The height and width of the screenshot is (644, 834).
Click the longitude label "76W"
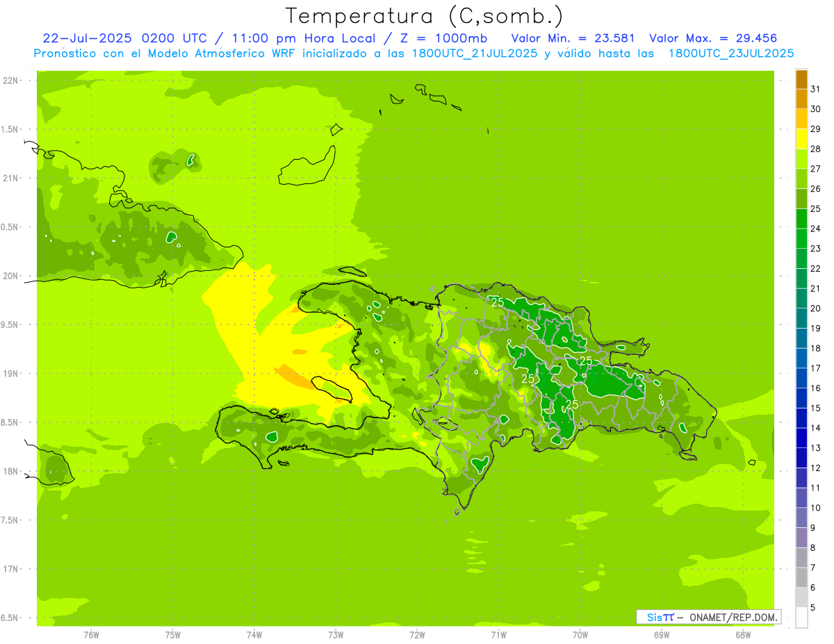point(91,635)
